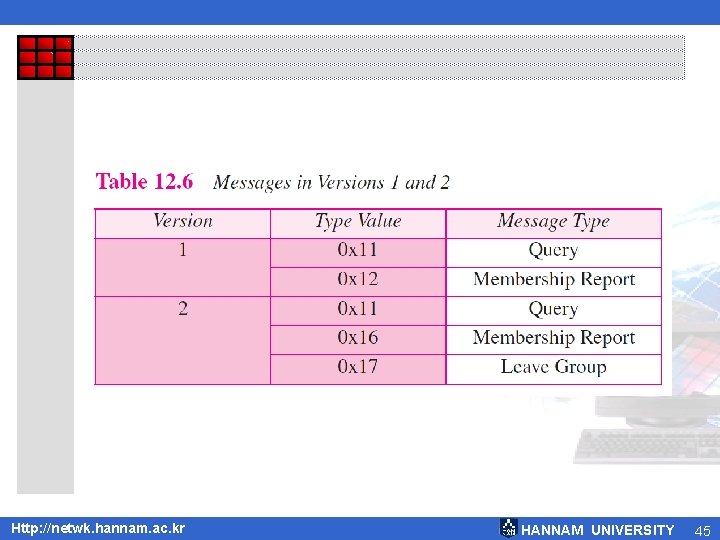This screenshot has width=720, height=540.
Task: Select the 0x12 type value cell
Action: (358, 282)
